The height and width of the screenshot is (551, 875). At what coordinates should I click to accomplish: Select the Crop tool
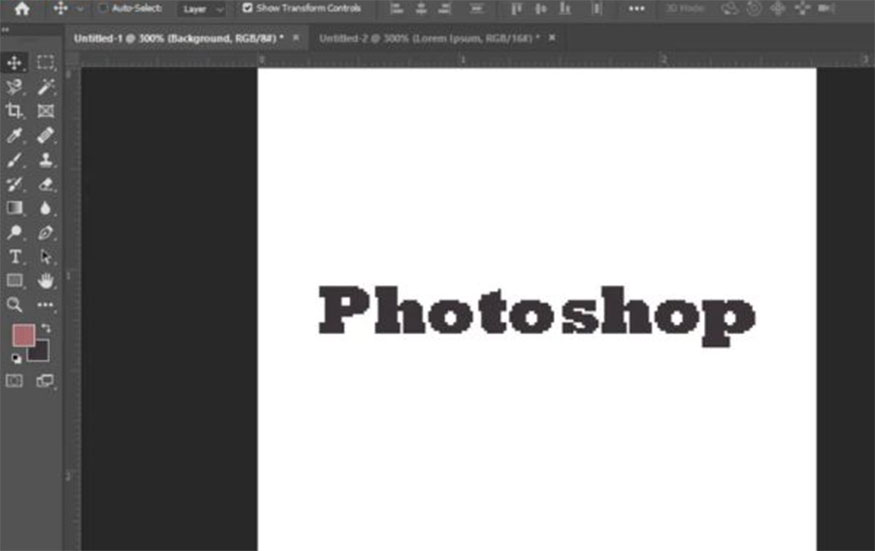tap(15, 111)
